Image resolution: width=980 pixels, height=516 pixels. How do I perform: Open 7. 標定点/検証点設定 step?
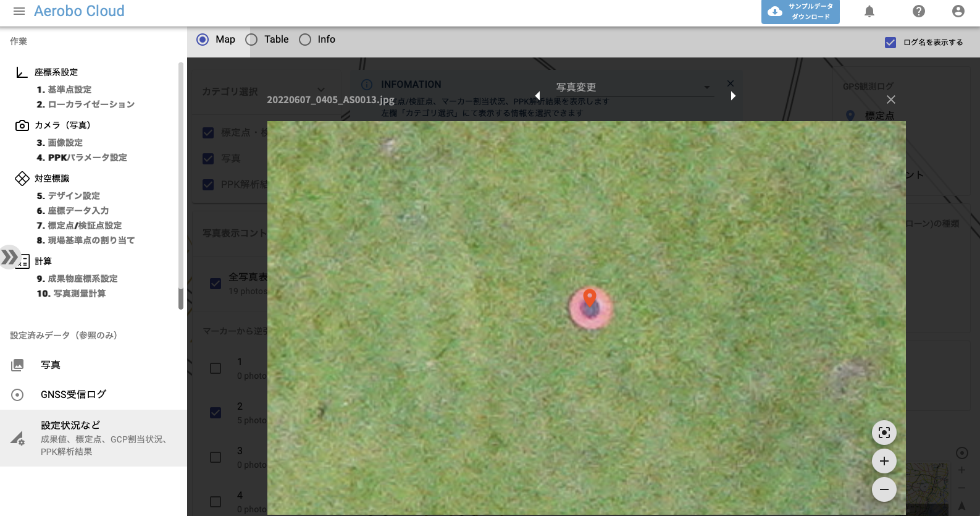tap(79, 226)
